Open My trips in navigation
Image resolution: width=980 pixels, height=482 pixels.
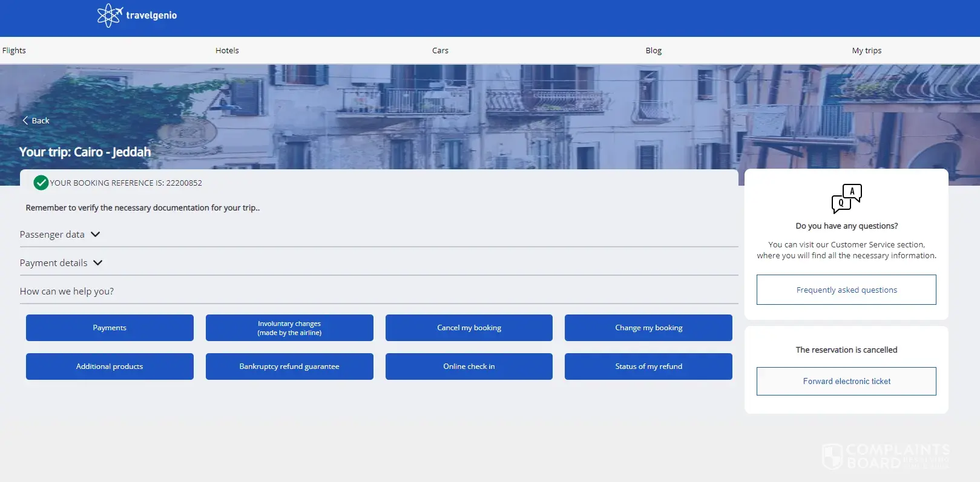coord(866,51)
